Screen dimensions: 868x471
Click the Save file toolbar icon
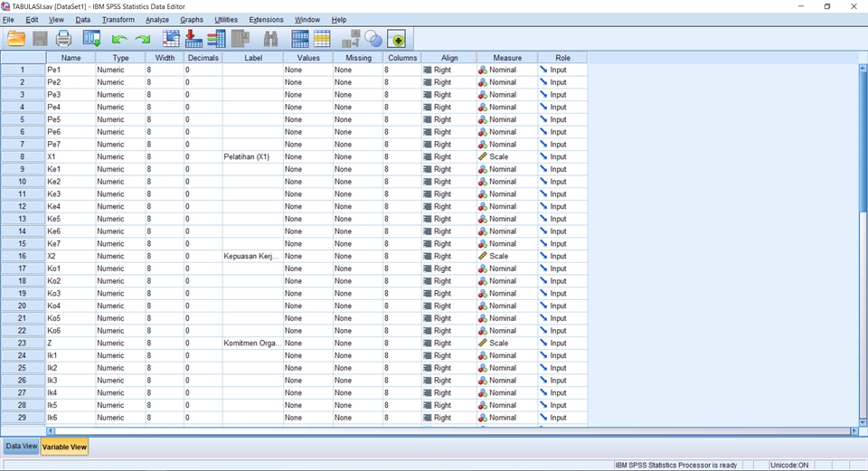40,39
